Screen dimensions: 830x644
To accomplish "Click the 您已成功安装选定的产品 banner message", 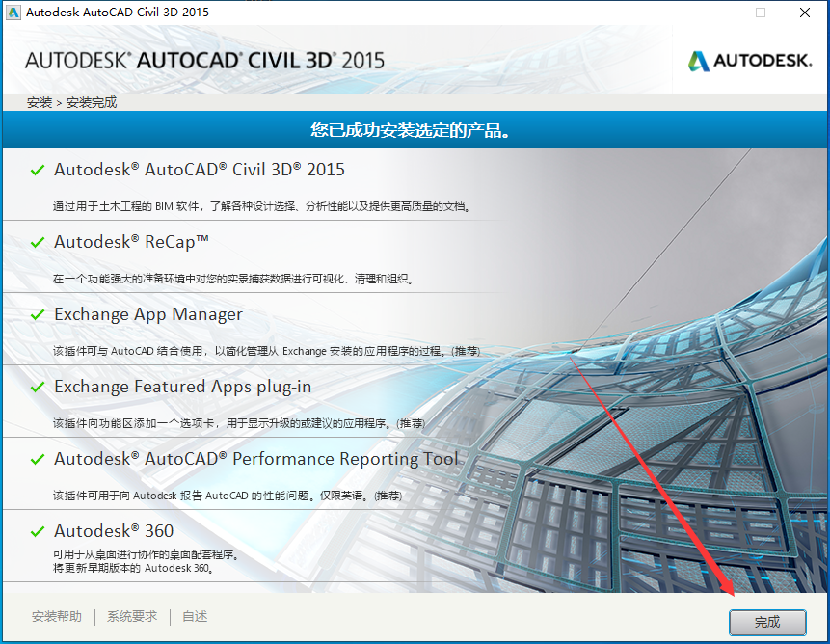I will point(411,130).
